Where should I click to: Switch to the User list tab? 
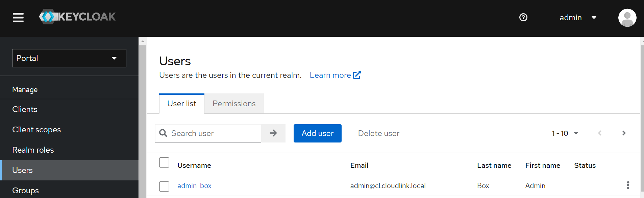(182, 104)
